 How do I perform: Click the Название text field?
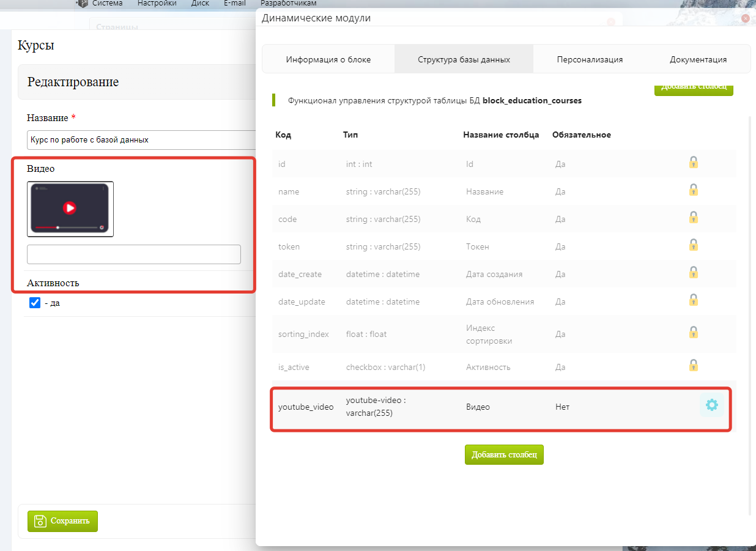coord(141,140)
